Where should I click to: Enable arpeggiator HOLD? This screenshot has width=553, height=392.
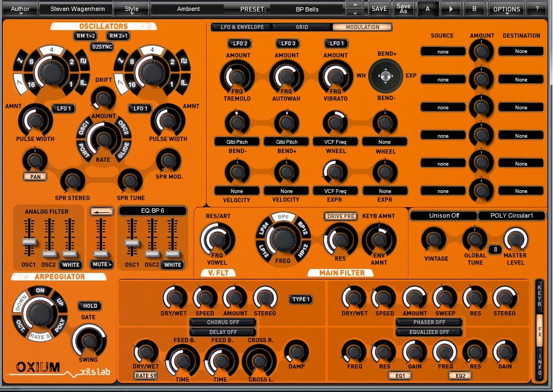coord(90,306)
